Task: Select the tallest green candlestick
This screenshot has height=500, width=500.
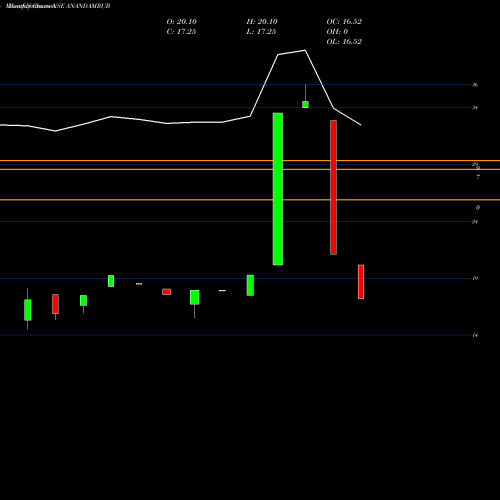Action: tap(278, 189)
